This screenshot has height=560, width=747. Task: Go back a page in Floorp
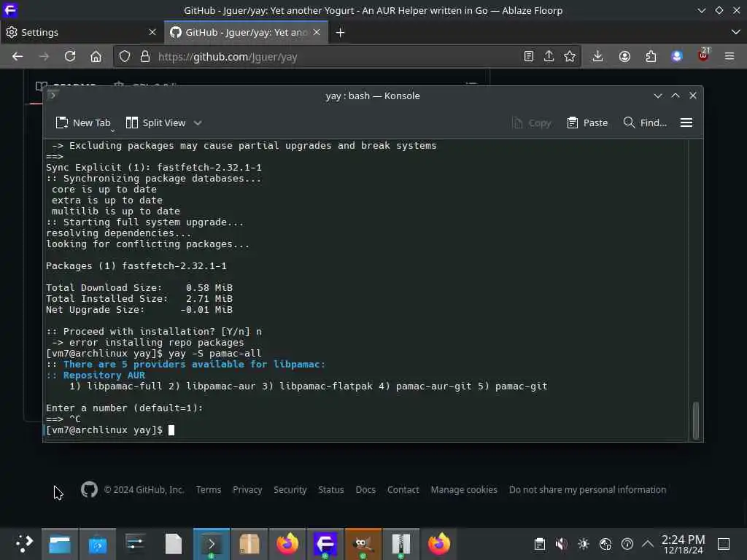point(18,57)
